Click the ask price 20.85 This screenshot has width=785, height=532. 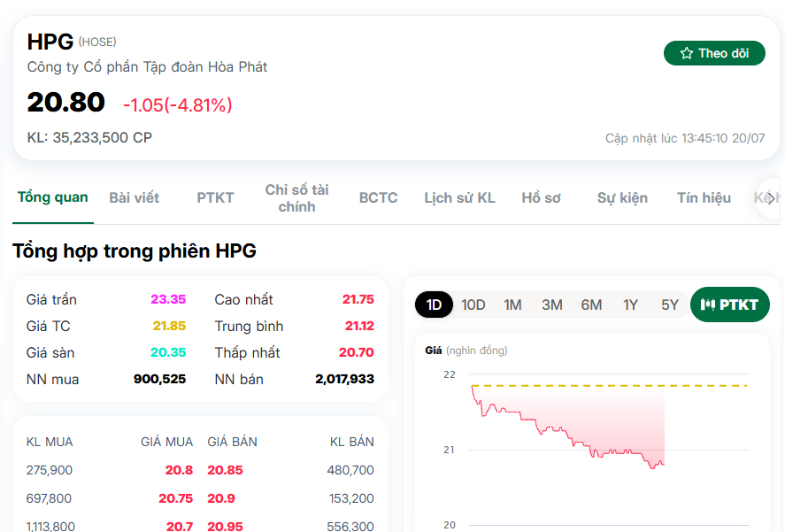(226, 470)
